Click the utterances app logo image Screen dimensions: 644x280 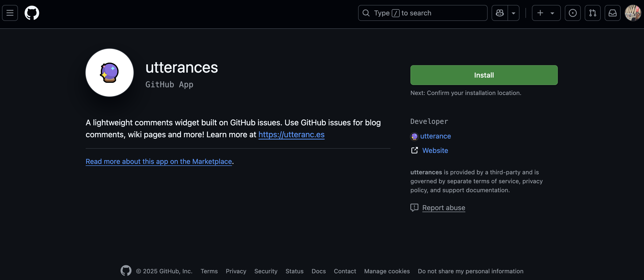(110, 73)
